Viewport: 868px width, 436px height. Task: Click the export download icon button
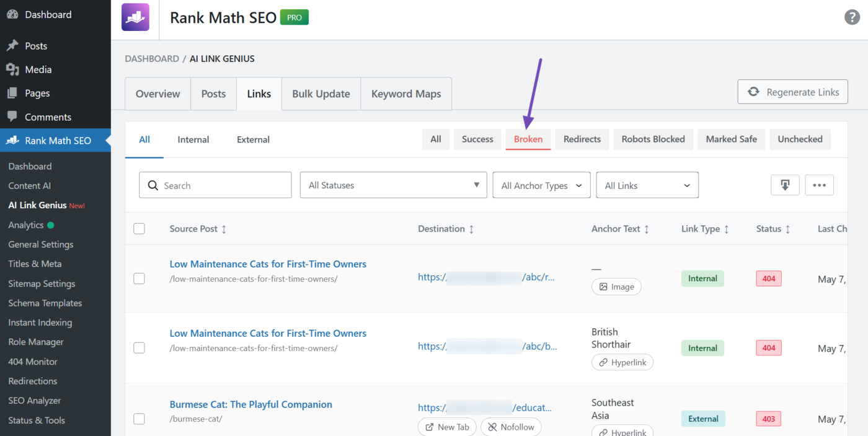click(x=785, y=185)
